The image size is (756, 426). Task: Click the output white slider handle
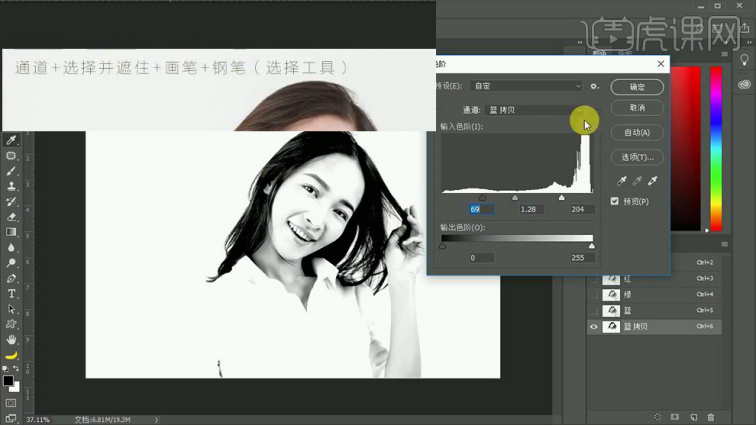click(x=592, y=246)
